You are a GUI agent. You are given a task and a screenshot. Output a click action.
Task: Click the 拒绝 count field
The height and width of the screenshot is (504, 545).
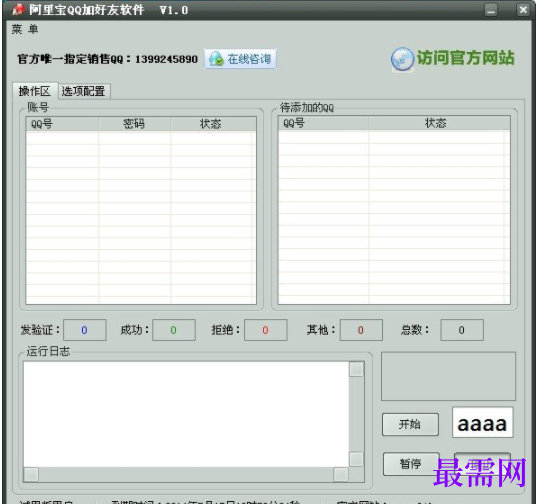pyautogui.click(x=266, y=330)
